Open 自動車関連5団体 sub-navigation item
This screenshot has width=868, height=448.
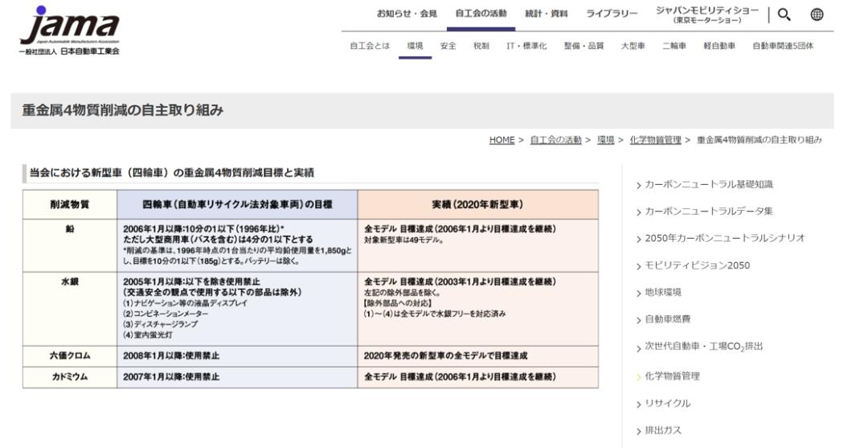[x=783, y=46]
